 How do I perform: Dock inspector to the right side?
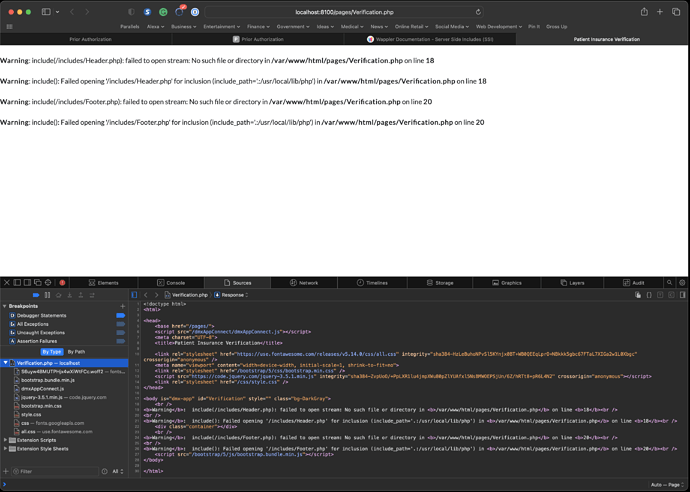click(27, 283)
